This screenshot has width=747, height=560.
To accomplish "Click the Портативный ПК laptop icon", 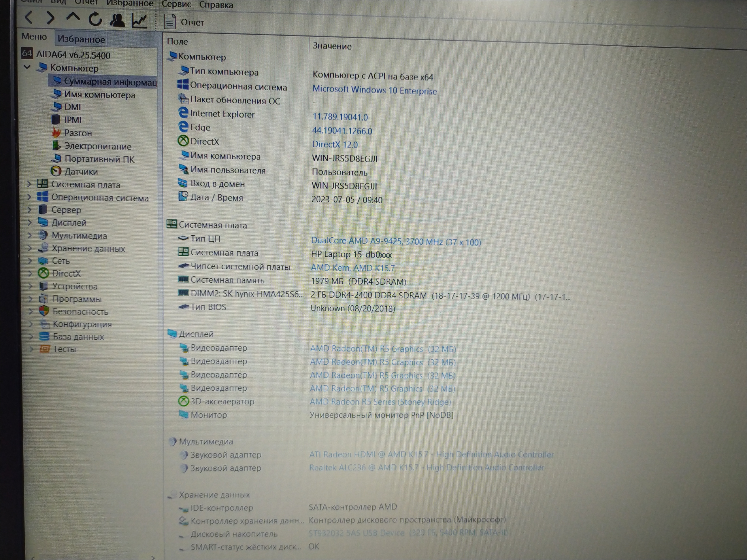I will coord(57,158).
